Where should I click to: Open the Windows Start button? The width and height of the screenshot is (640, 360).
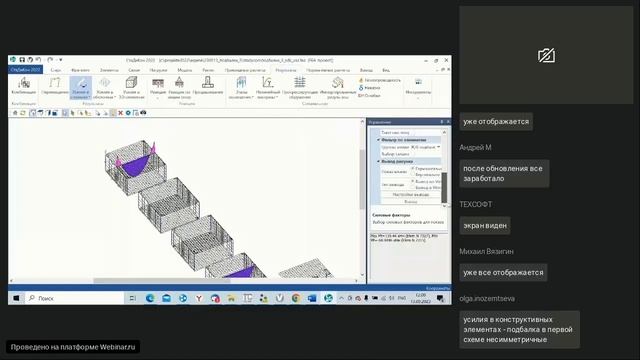click(16, 298)
